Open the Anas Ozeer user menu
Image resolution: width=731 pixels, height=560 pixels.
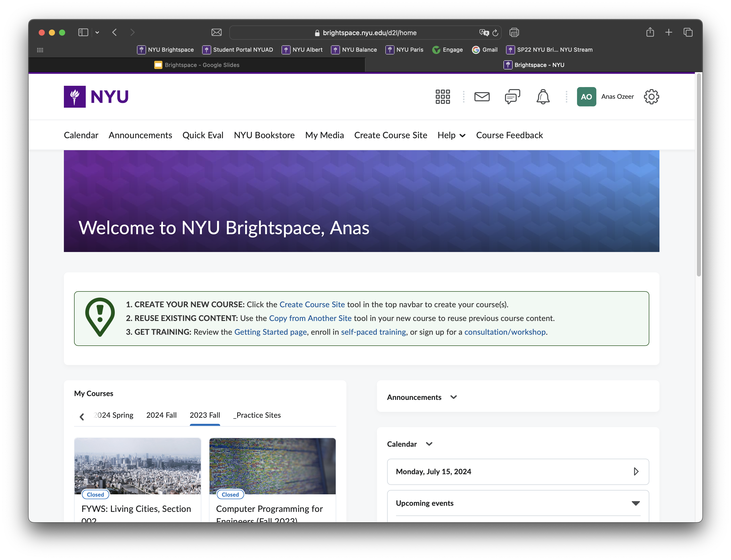pos(617,97)
